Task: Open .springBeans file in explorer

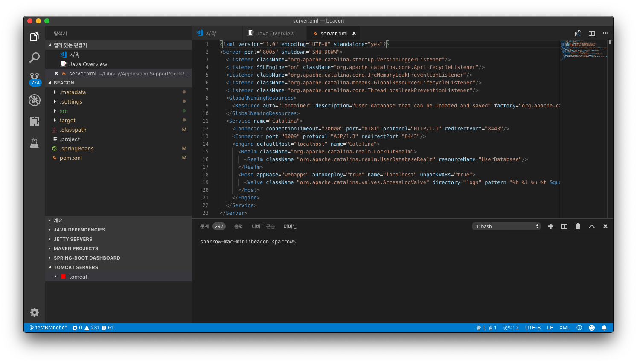Action: pyautogui.click(x=119, y=148)
